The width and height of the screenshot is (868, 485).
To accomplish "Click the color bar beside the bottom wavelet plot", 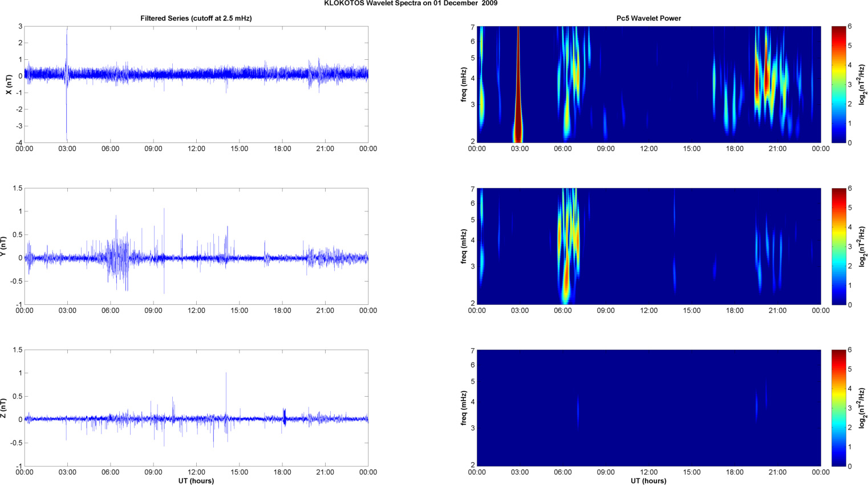I will click(838, 408).
